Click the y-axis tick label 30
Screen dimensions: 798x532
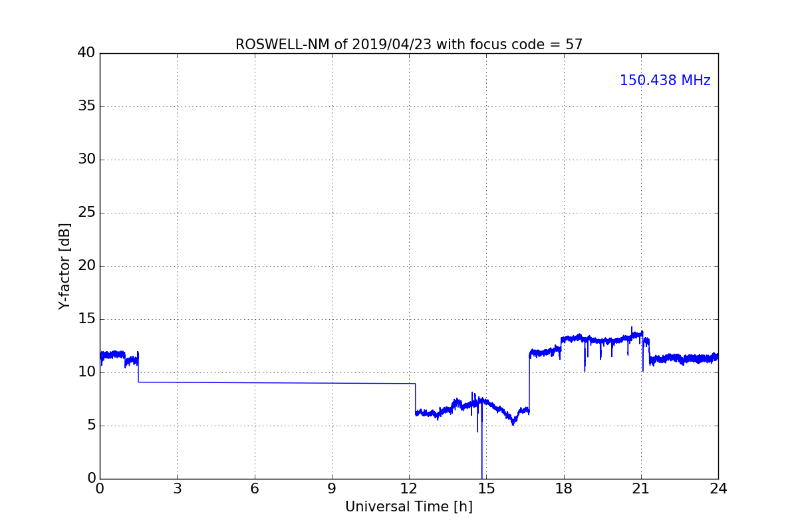click(86, 160)
